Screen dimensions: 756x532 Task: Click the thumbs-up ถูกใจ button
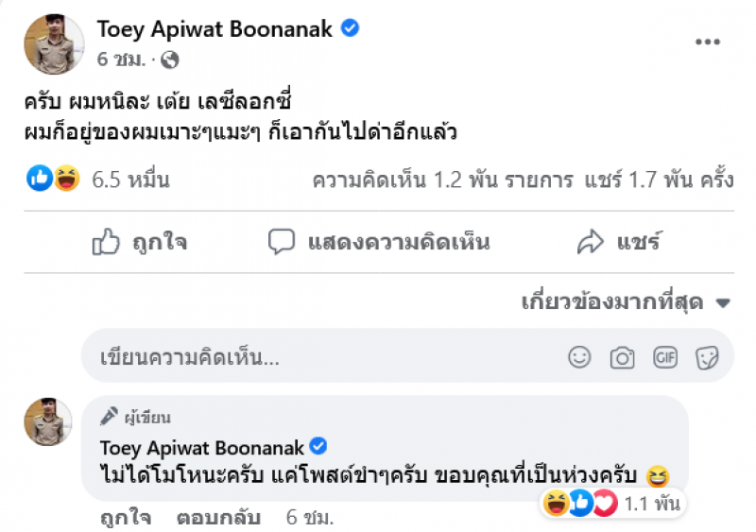click(x=140, y=243)
